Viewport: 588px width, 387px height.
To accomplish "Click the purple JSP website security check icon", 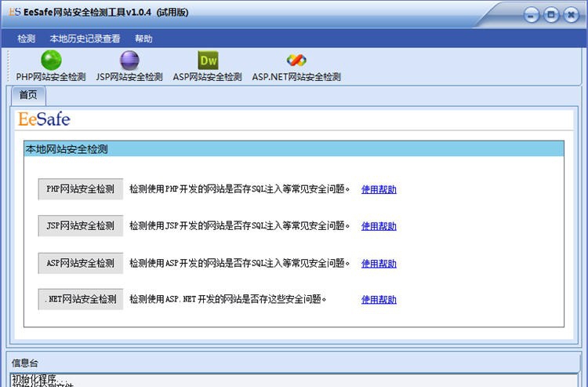I will (x=129, y=60).
